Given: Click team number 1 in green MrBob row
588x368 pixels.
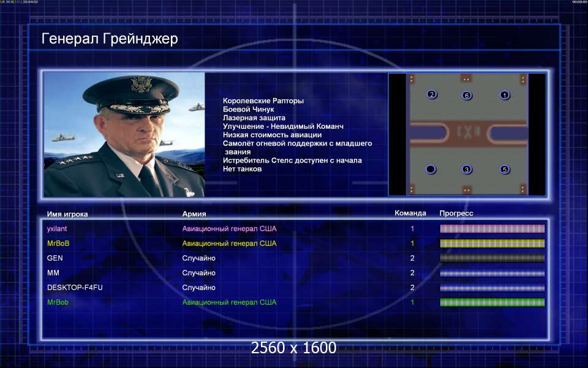Looking at the screenshot, I should pyautogui.click(x=412, y=302).
